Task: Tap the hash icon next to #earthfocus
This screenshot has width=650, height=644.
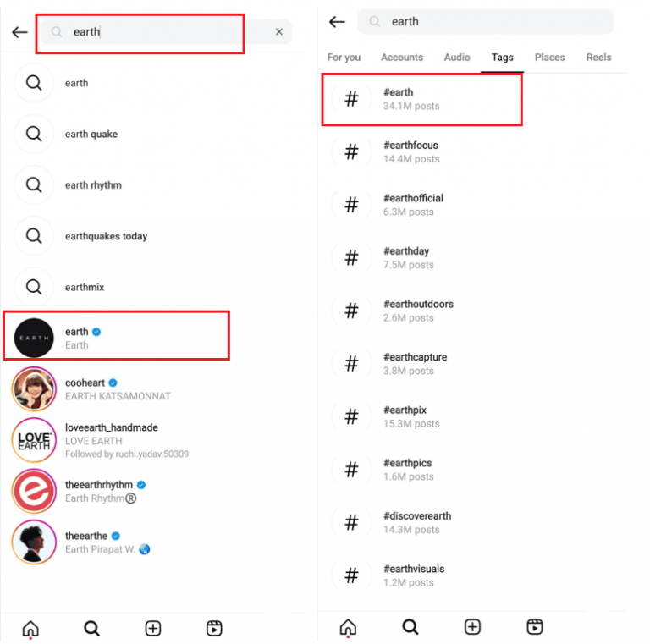Action: pos(351,152)
